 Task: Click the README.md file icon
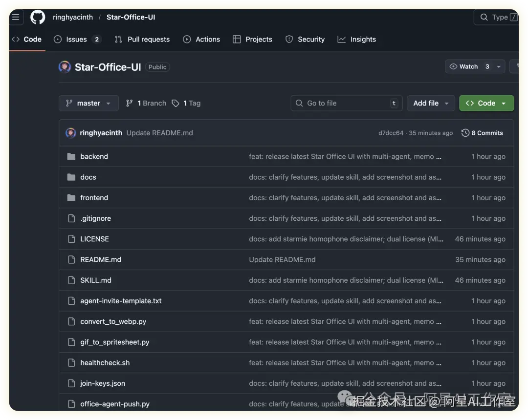[71, 260]
